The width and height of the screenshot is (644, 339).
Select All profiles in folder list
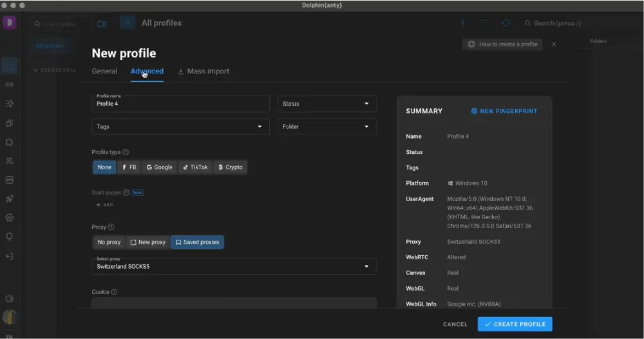(x=50, y=46)
